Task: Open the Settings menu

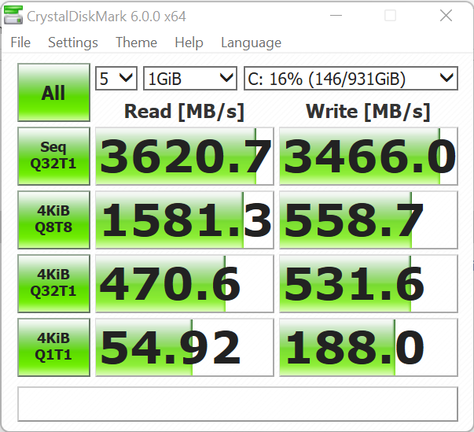Action: [73, 43]
